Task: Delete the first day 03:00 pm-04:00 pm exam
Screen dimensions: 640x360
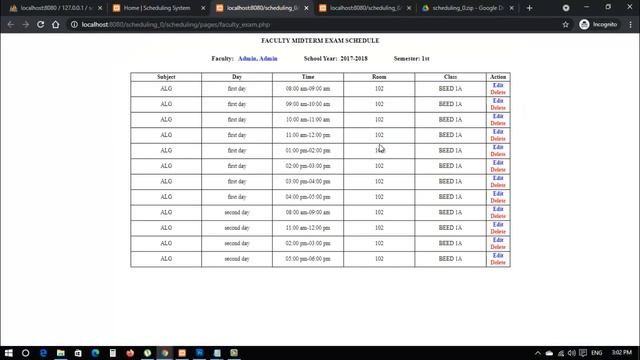Action: (498, 185)
